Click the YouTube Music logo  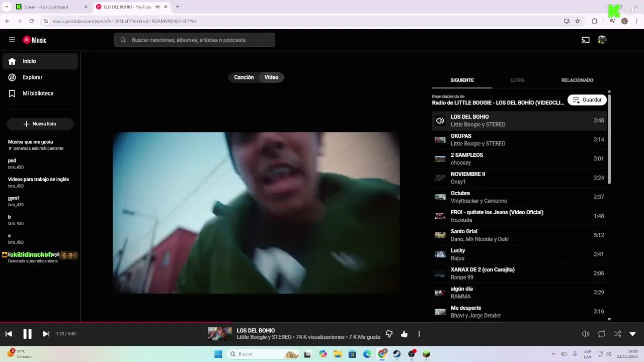[x=35, y=40]
